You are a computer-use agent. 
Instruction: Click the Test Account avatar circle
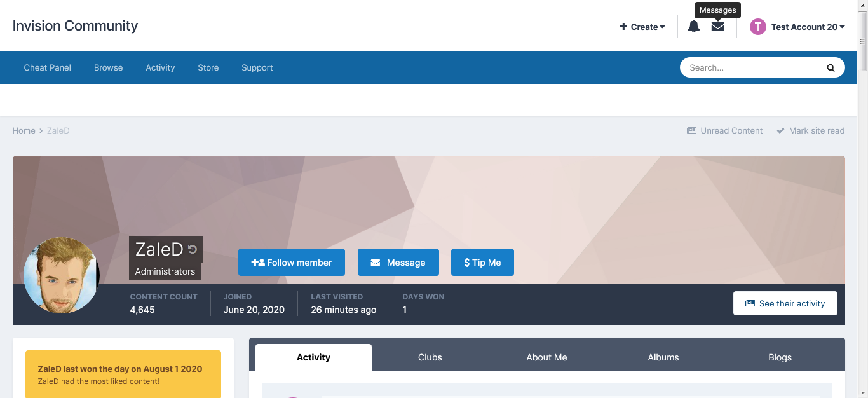[x=758, y=27]
